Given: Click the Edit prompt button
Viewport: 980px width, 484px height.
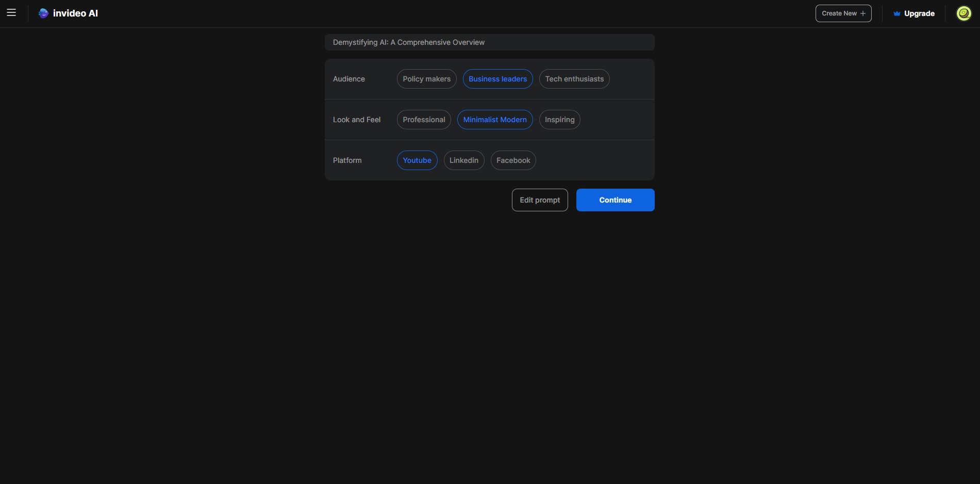Looking at the screenshot, I should [x=540, y=200].
